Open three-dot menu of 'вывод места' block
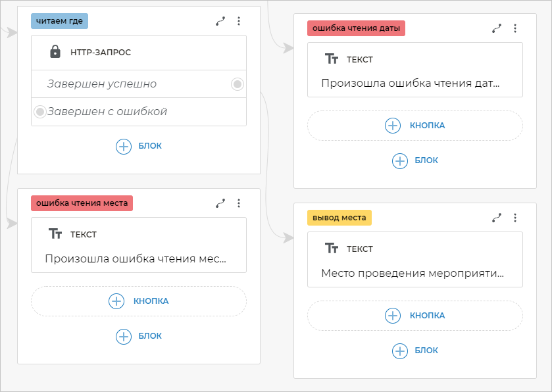 coord(515,218)
